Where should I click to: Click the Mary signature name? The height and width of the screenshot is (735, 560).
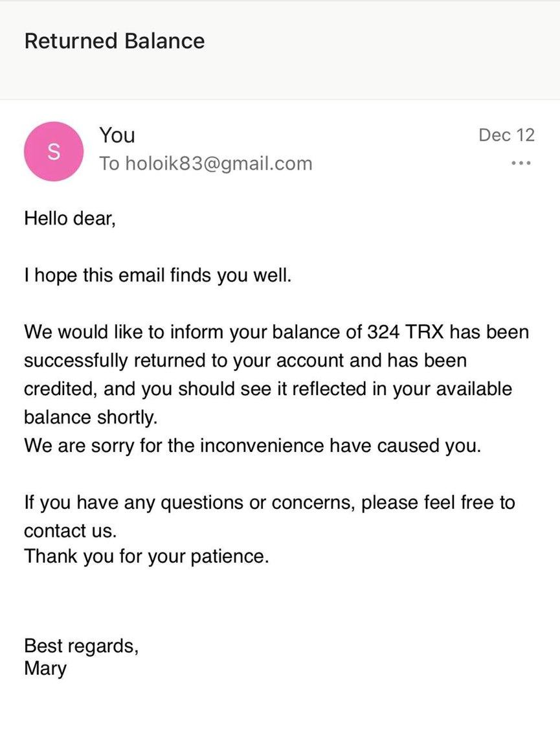pyautogui.click(x=45, y=668)
